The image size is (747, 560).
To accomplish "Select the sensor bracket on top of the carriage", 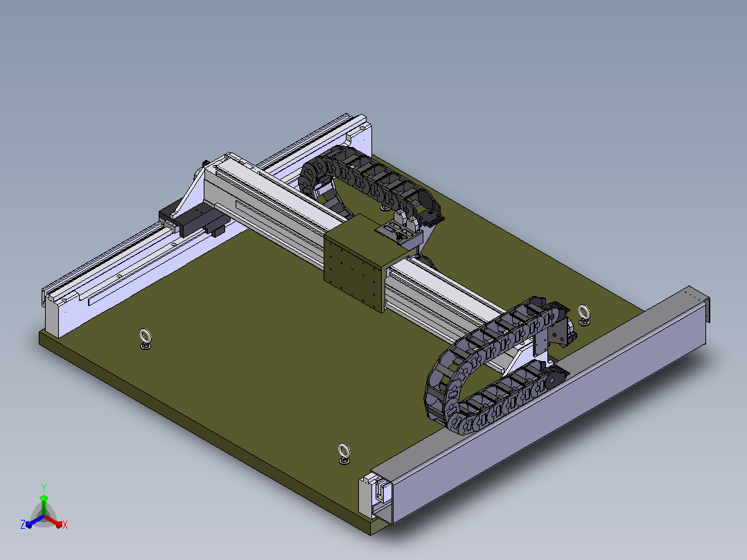I will [402, 228].
